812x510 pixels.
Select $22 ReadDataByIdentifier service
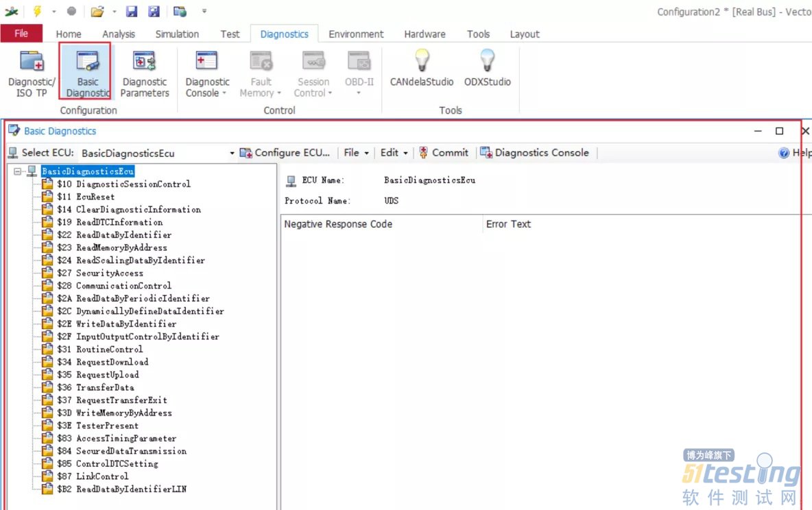(115, 234)
